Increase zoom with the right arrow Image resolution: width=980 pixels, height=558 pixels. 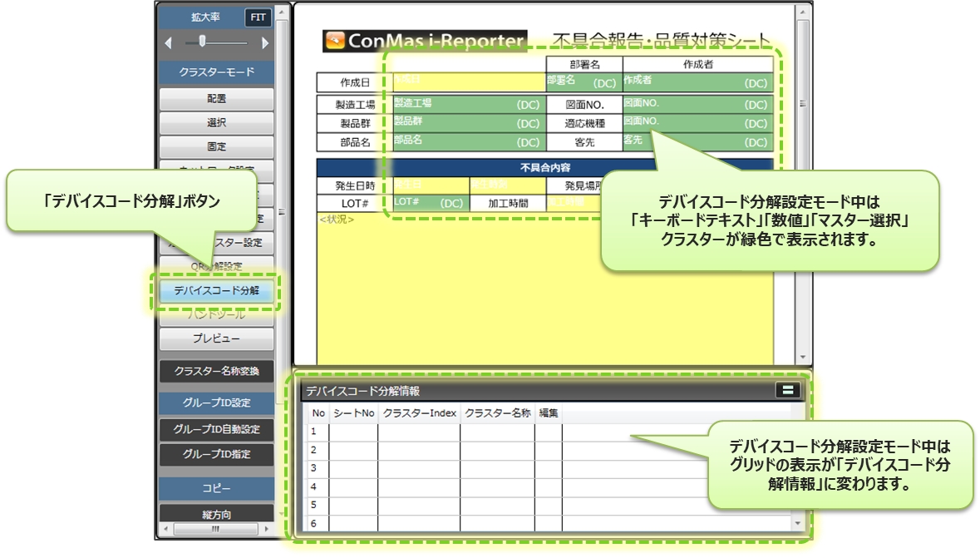pos(265,43)
